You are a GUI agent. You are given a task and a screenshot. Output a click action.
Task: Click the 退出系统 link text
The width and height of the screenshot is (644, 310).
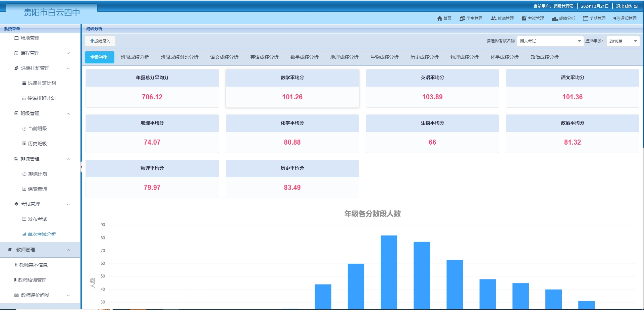tap(624, 6)
